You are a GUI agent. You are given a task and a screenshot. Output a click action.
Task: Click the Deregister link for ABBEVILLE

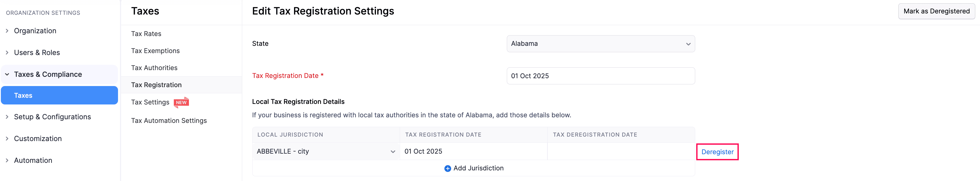718,152
